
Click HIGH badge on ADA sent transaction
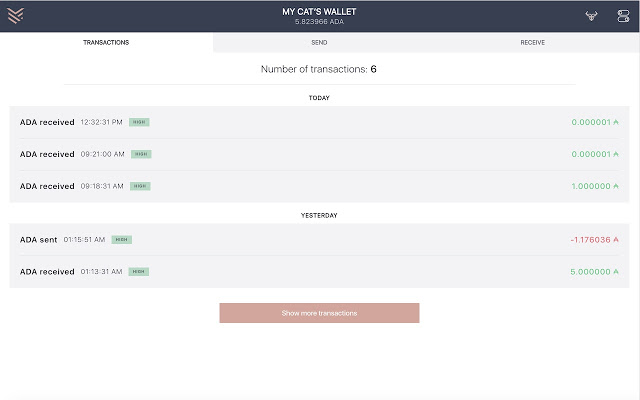click(122, 240)
